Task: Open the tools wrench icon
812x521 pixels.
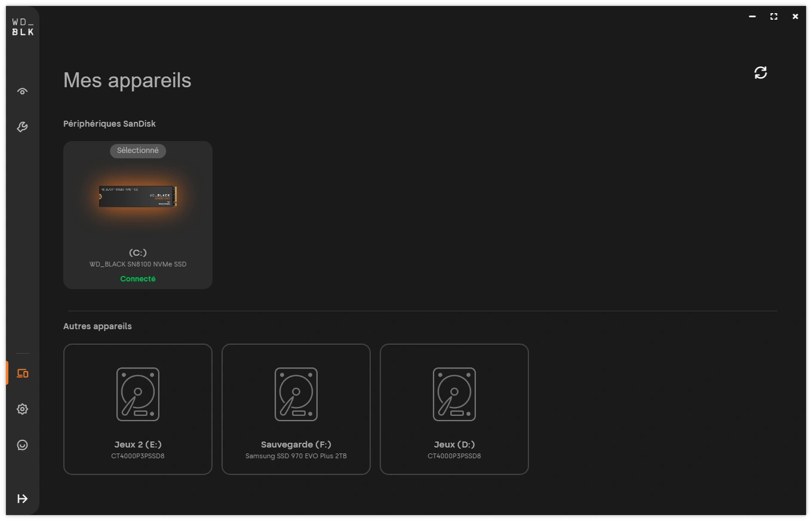Action: pos(22,127)
